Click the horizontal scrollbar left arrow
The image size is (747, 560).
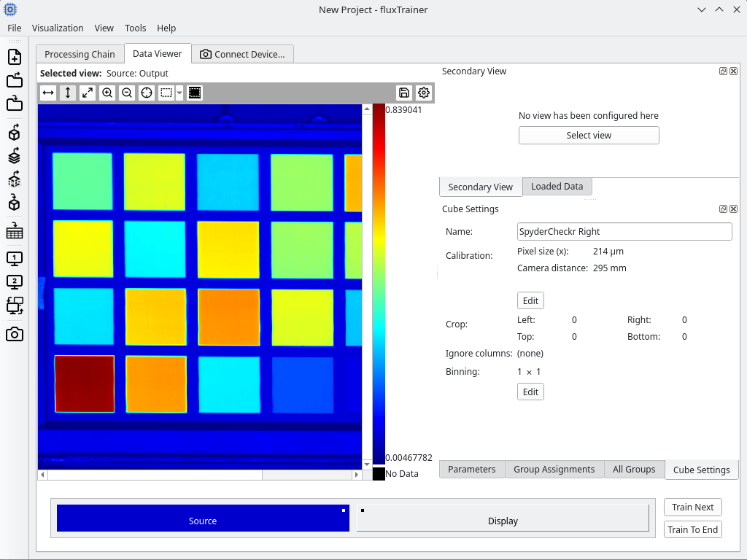43,474
